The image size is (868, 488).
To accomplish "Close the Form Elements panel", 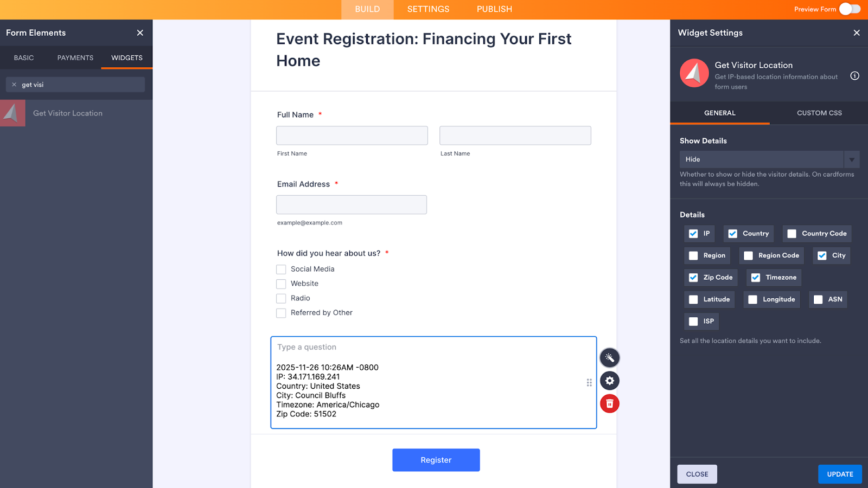I will pyautogui.click(x=139, y=33).
